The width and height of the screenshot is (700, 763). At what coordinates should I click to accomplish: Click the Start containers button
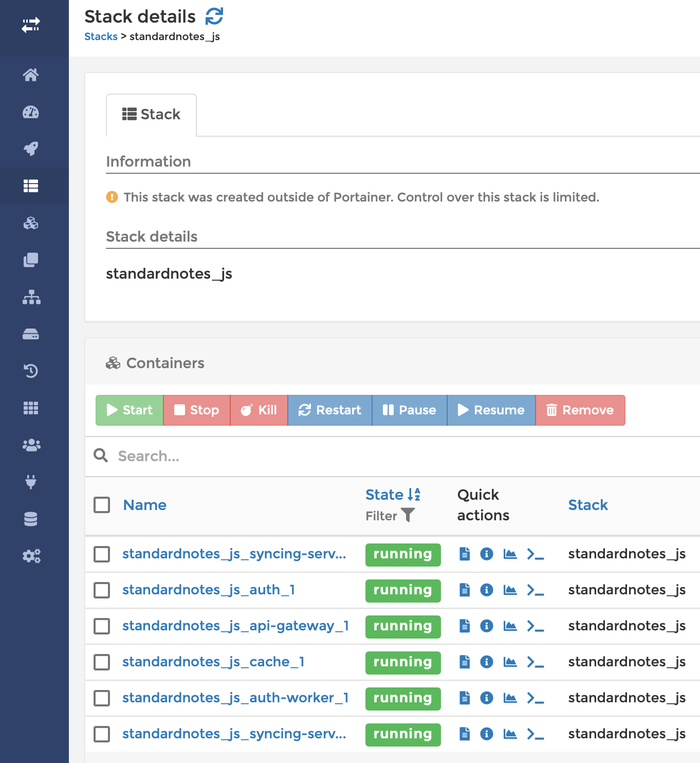(130, 410)
